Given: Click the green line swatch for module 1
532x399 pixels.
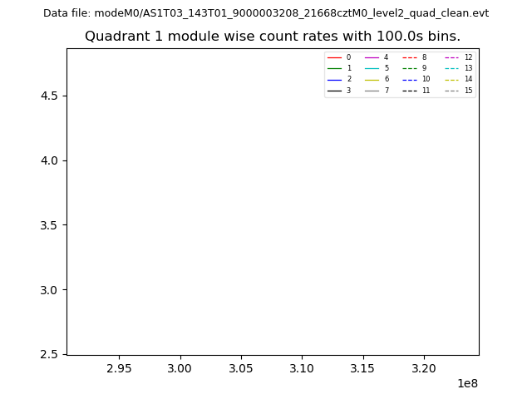Looking at the screenshot, I should [334, 68].
